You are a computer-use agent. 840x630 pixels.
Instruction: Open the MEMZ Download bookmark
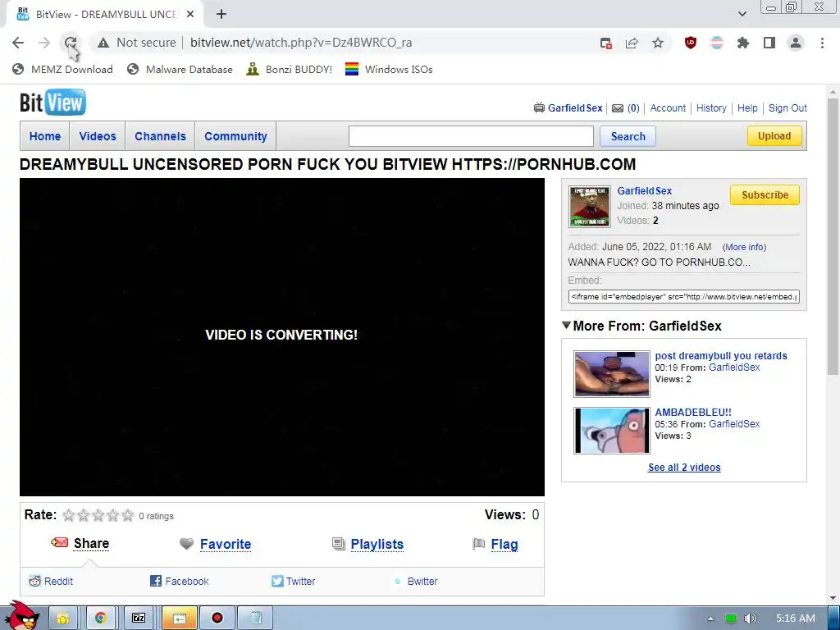click(62, 69)
